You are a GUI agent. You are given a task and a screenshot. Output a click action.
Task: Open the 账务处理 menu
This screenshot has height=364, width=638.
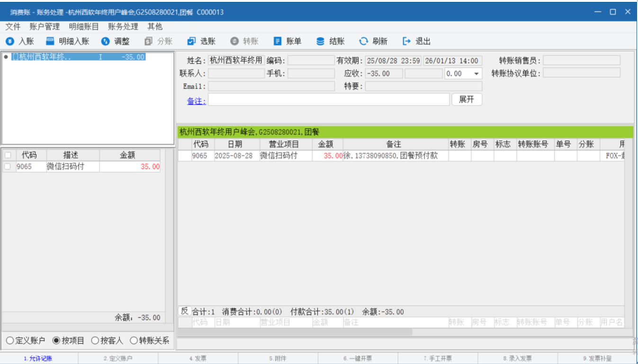tap(123, 27)
